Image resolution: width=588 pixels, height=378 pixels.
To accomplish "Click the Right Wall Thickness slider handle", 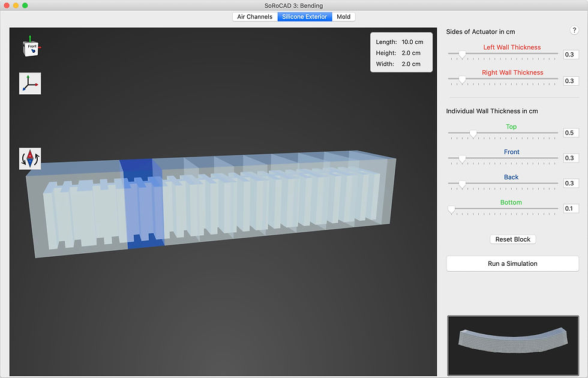I will (463, 80).
